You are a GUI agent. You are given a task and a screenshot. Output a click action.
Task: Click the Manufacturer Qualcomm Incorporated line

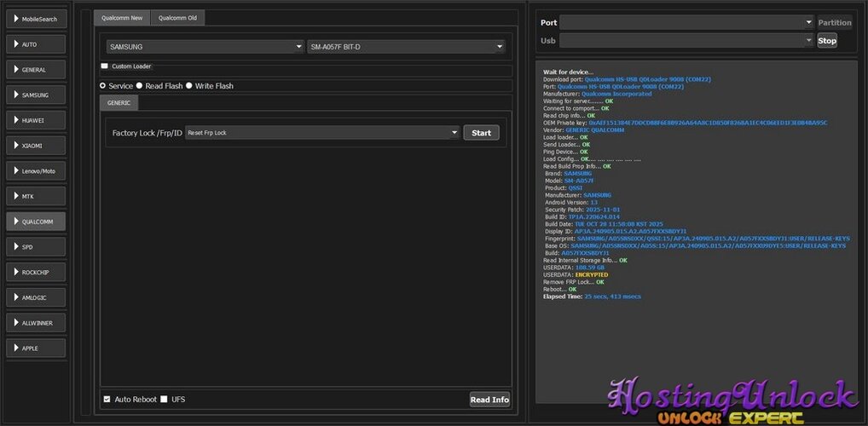[x=598, y=94]
